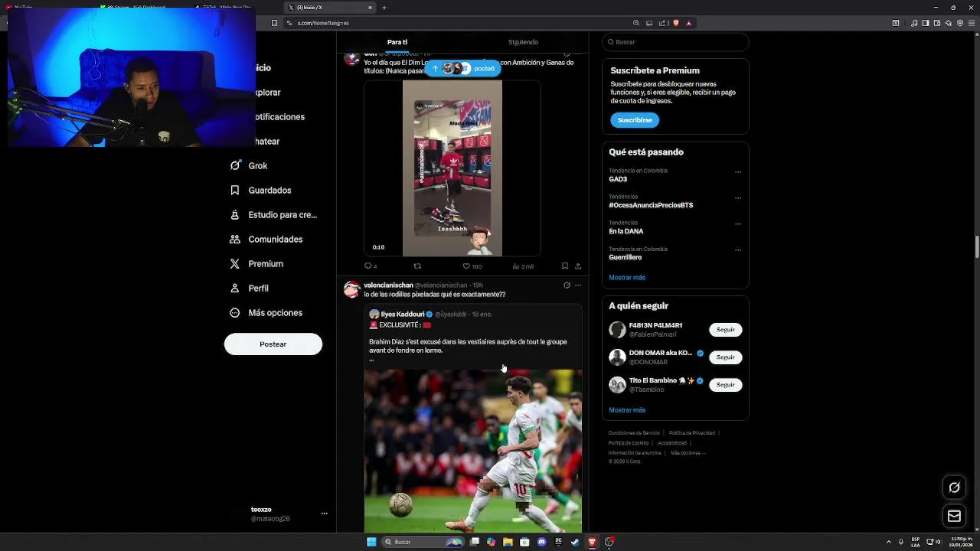Click Mostrar más under Qué está pasando
Image resolution: width=980 pixels, height=551 pixels.
point(627,278)
